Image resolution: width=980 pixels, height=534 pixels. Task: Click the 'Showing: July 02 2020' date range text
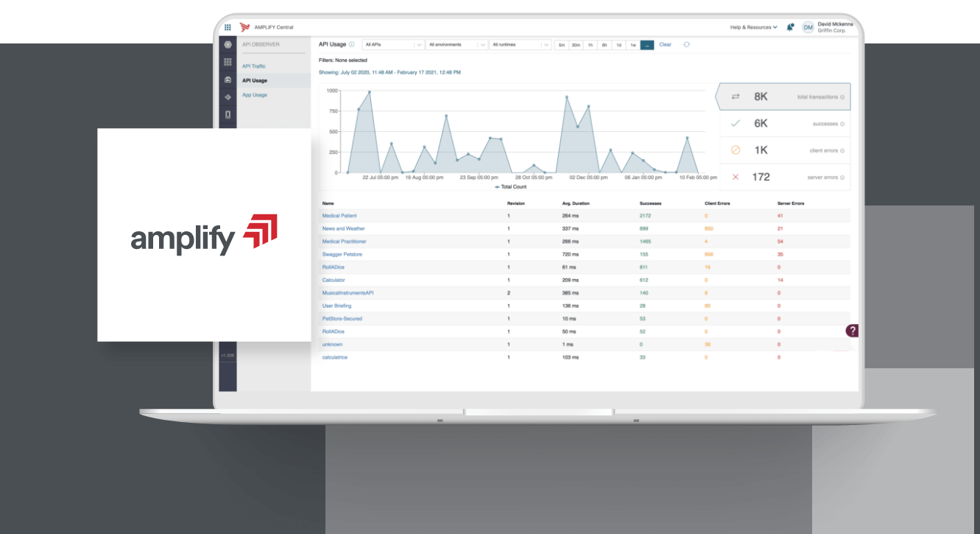point(389,72)
